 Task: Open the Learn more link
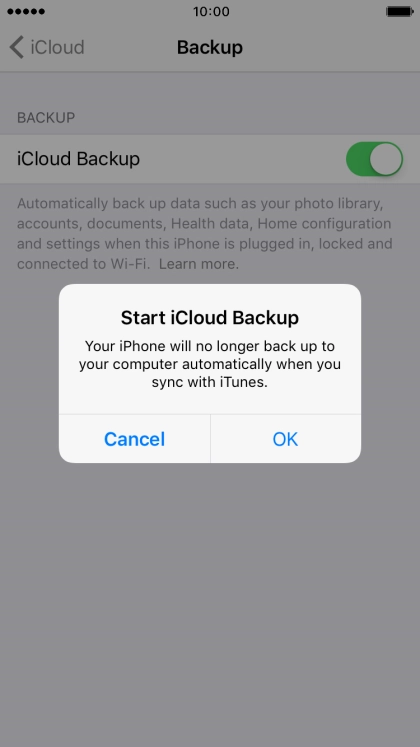[x=199, y=263]
